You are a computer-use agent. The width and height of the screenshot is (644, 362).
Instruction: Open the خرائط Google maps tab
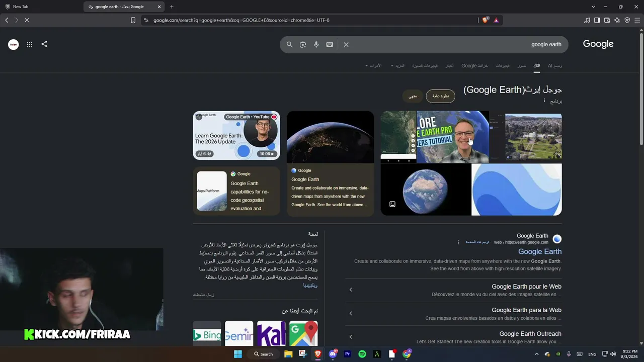(474, 66)
